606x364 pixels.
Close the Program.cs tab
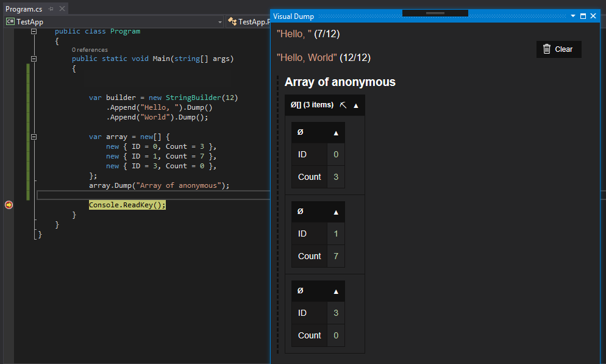[62, 9]
